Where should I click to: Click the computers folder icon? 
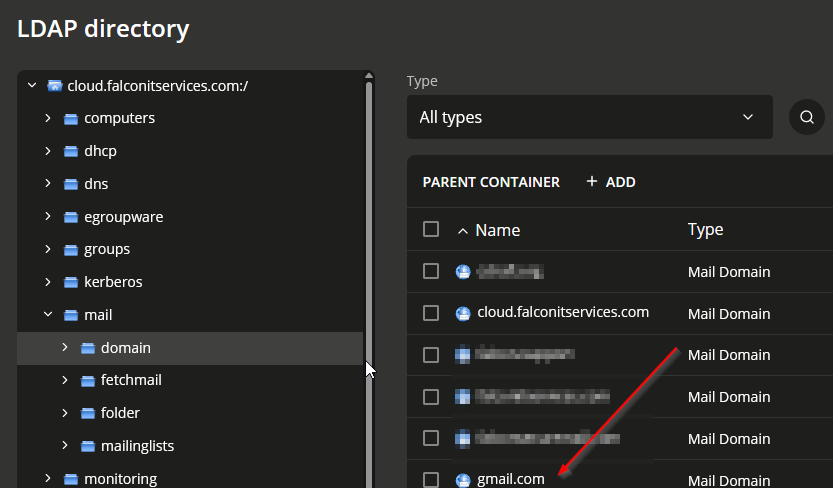tap(71, 119)
